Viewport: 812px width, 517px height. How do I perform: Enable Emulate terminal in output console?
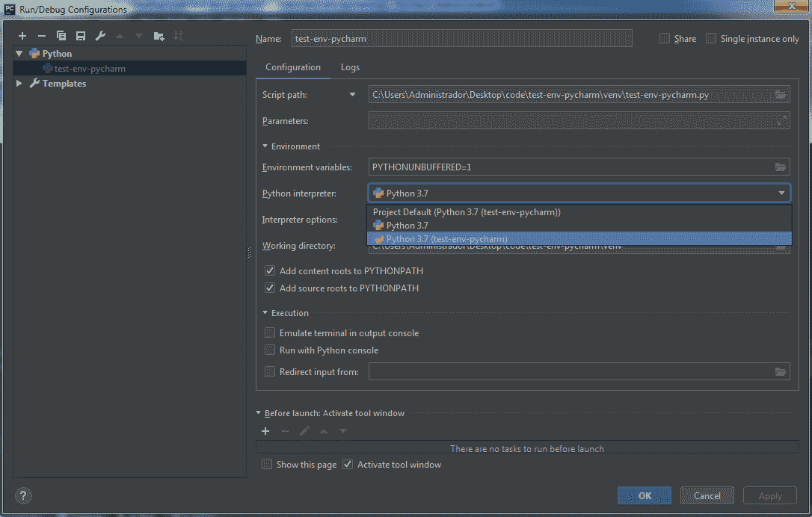[270, 333]
